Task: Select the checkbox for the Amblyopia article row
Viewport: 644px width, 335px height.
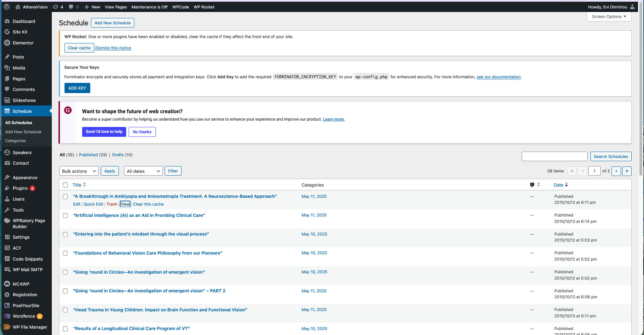Action: click(65, 196)
